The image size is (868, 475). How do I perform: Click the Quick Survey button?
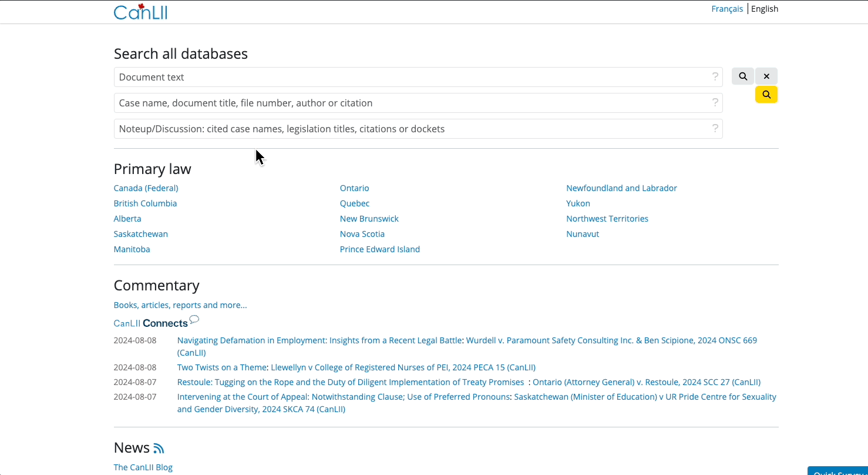[x=838, y=471]
